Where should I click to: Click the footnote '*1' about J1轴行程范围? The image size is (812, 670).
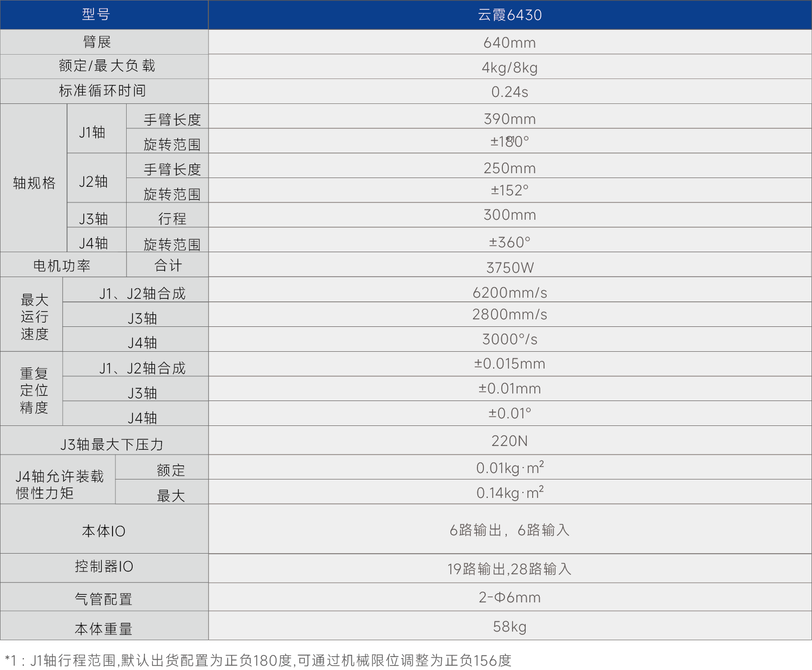click(x=258, y=660)
